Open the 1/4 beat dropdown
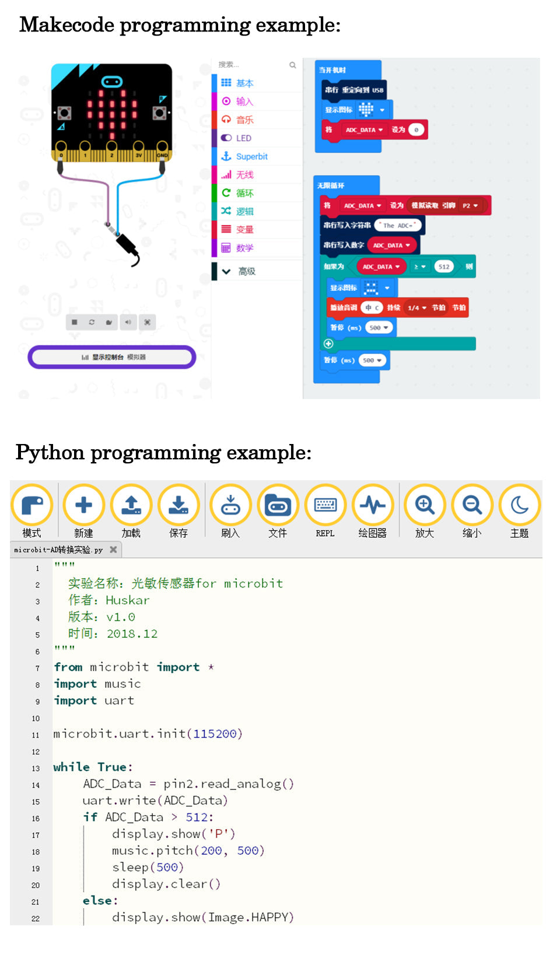The image size is (560, 965). pos(417,307)
